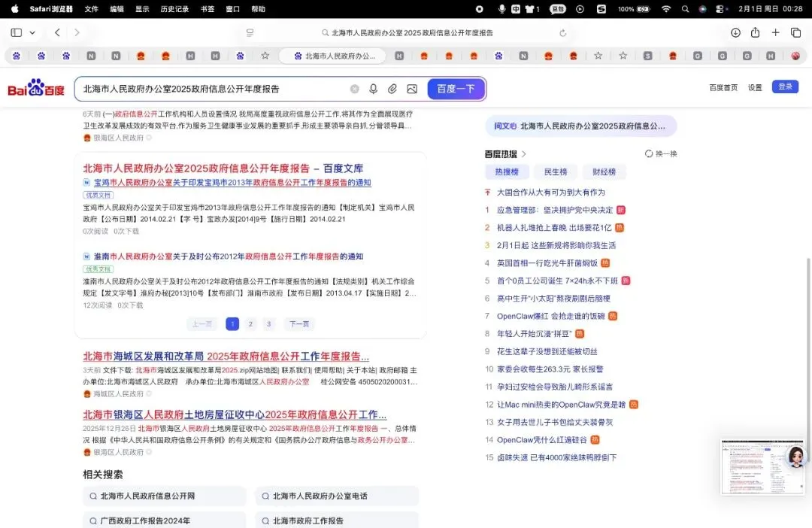Open the Apple menu
This screenshot has width=812, height=528.
click(x=14, y=9)
